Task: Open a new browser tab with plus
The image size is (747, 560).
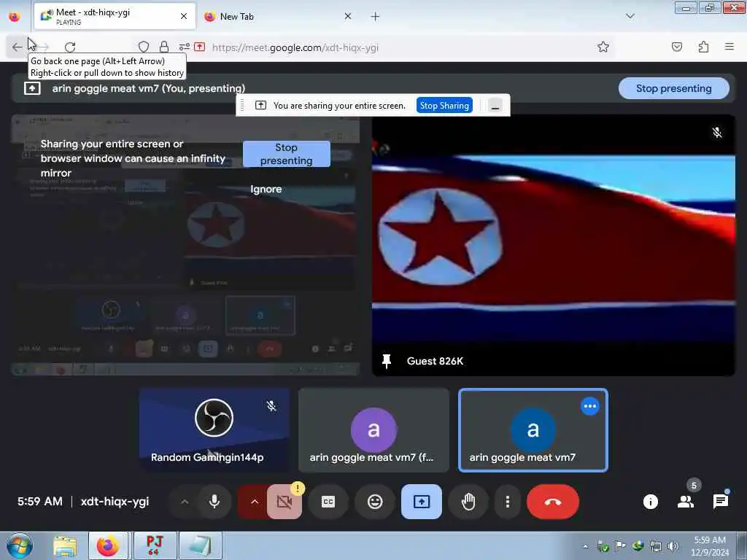Action: [x=375, y=17]
